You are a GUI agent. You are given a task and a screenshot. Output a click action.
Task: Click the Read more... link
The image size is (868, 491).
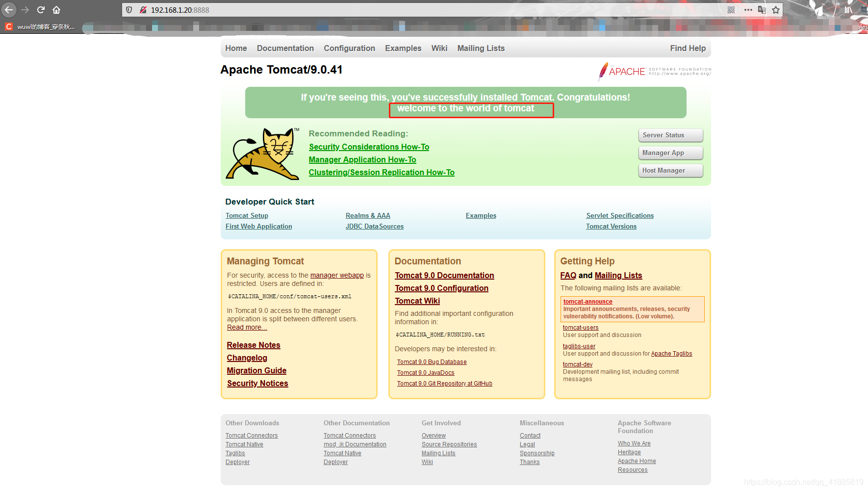click(x=247, y=328)
